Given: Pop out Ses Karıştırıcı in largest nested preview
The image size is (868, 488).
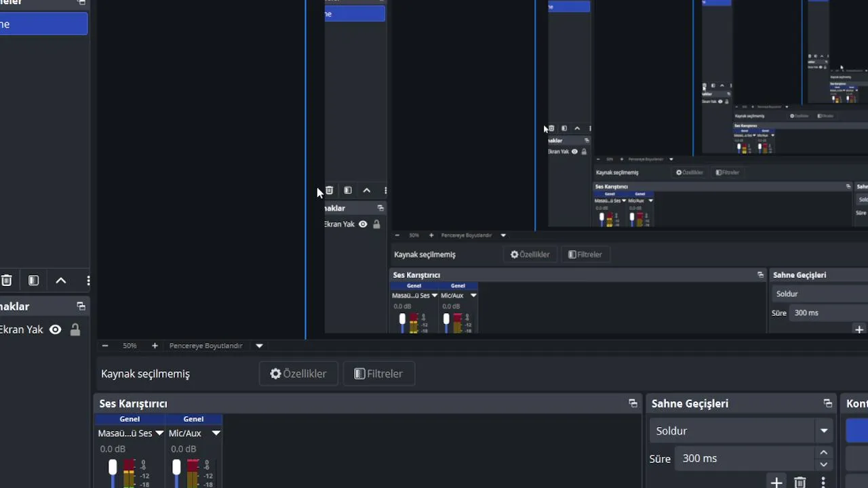Looking at the screenshot, I should tap(760, 274).
